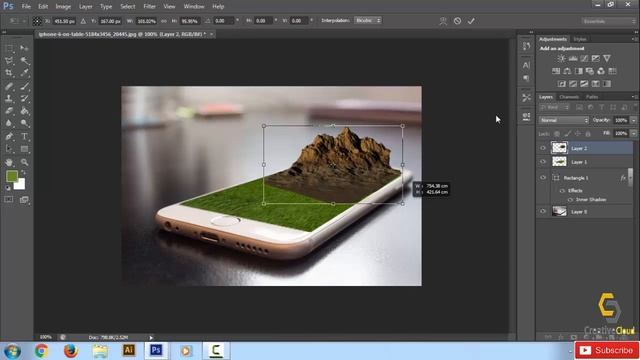Open the History panel icon
The image size is (640, 360).
pos(526,46)
